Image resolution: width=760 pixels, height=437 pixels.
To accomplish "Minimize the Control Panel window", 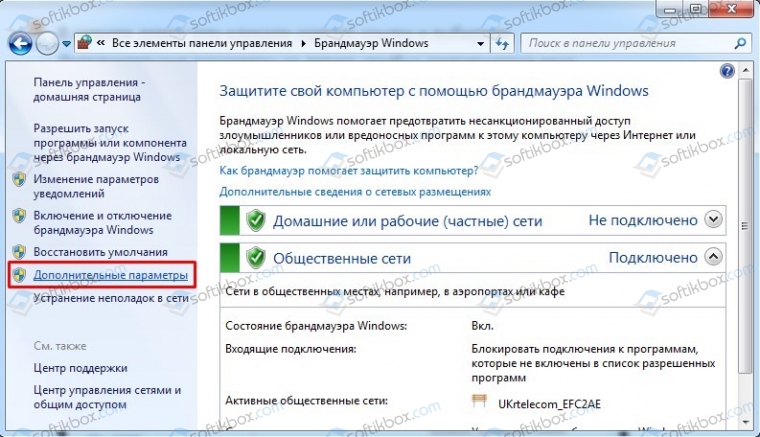I will click(670, 10).
